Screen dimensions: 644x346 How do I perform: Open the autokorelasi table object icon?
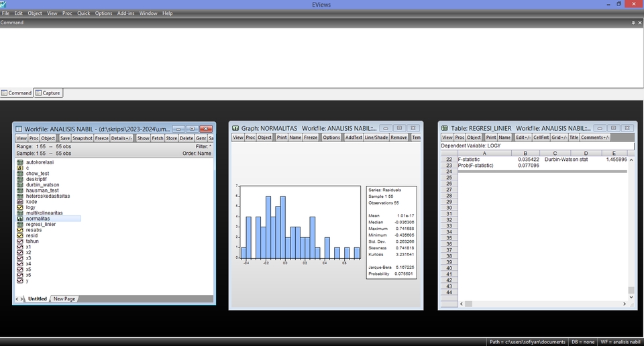click(19, 162)
